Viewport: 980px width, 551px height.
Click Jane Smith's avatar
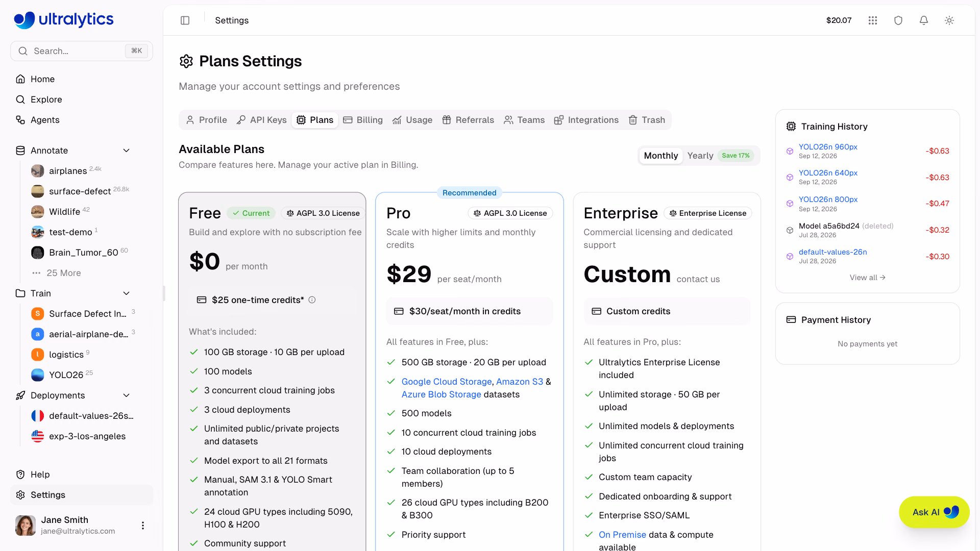[x=26, y=525]
